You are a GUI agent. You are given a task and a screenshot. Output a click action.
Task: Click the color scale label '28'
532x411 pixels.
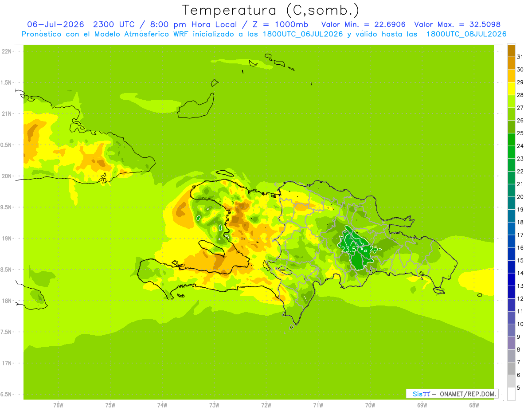(520, 95)
